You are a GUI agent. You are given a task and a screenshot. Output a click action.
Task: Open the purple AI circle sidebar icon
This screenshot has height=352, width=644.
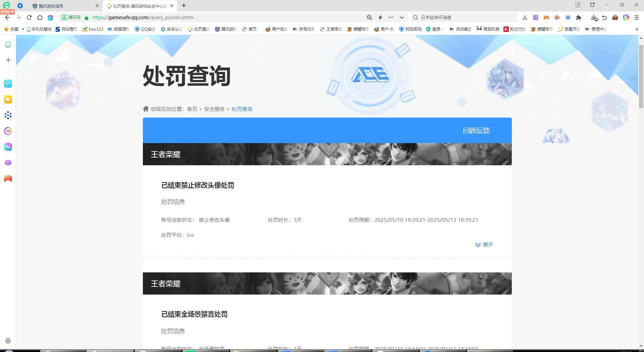click(x=8, y=131)
